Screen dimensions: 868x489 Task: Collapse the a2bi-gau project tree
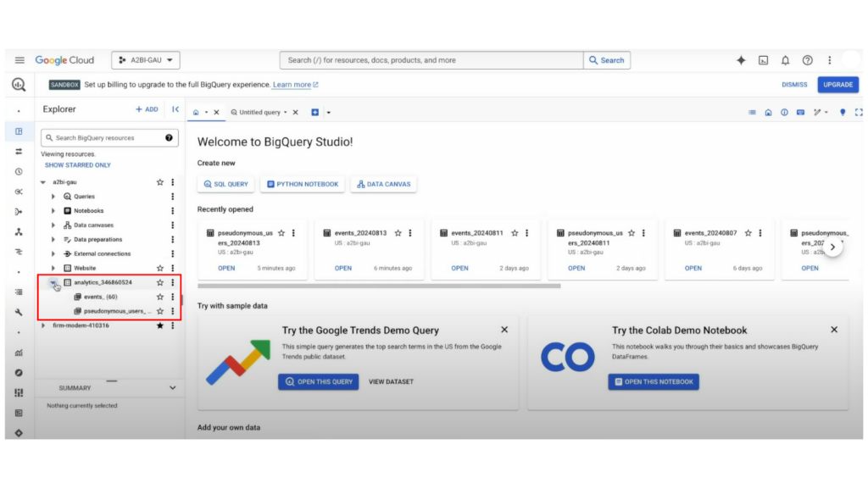[43, 182]
